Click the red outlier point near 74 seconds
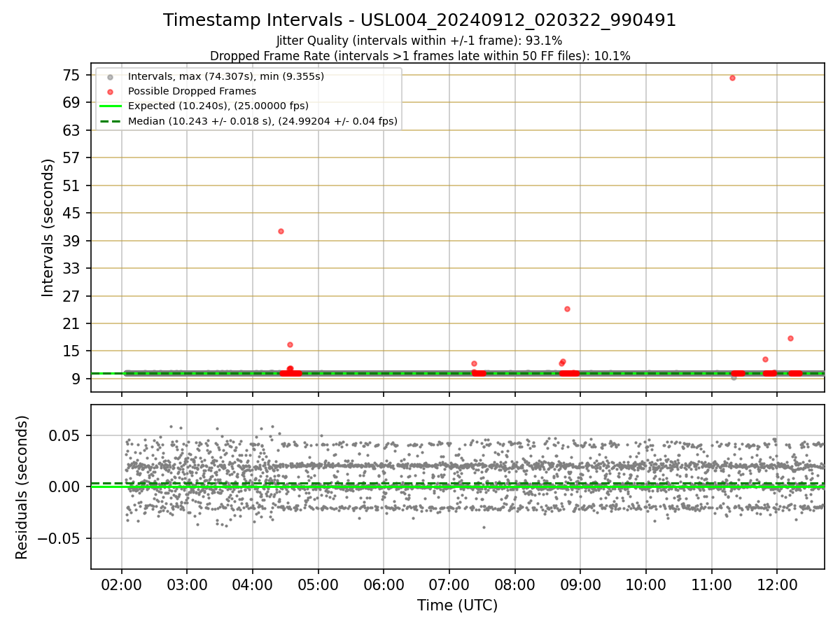 pyautogui.click(x=732, y=78)
